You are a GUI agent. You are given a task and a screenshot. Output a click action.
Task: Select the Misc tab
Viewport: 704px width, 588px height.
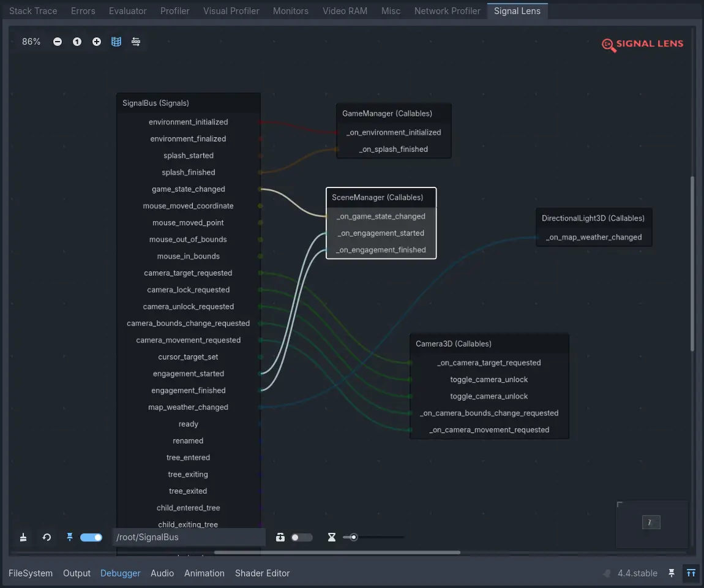click(x=391, y=11)
